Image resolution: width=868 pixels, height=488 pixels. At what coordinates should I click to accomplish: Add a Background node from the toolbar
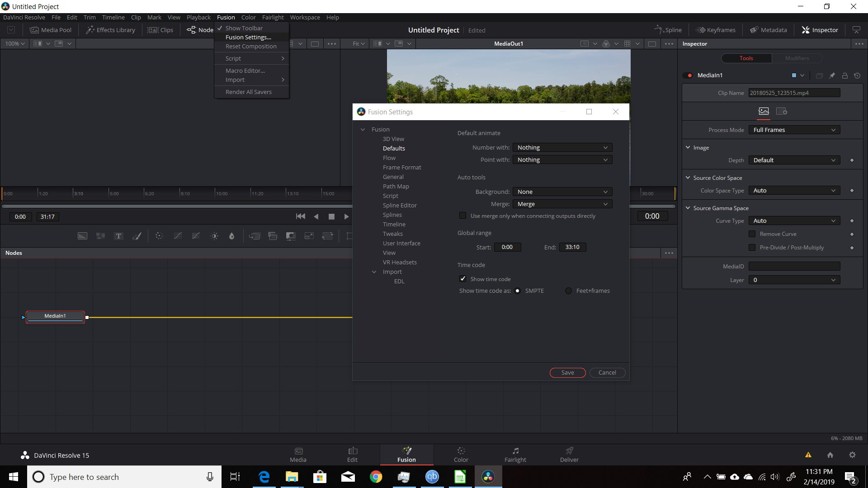pos(82,236)
